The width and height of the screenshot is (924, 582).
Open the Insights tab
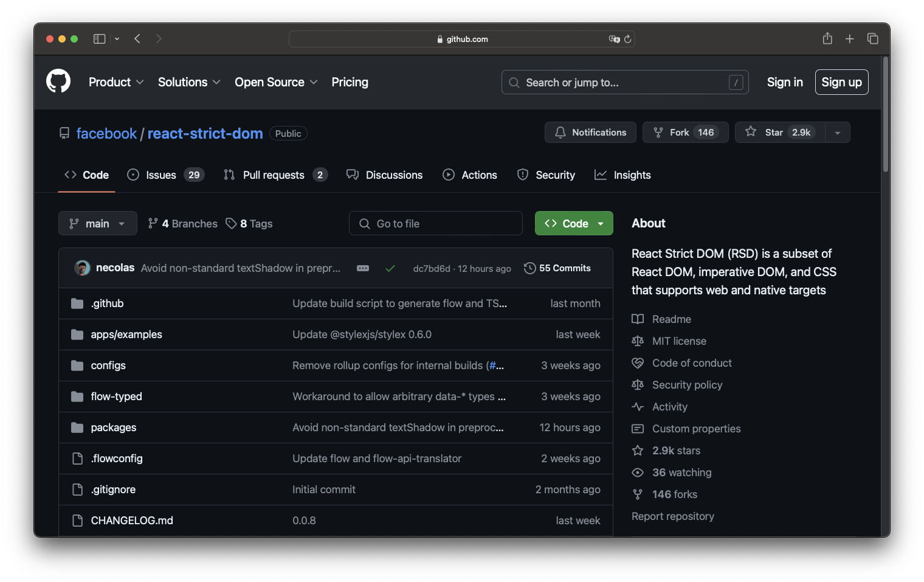622,175
